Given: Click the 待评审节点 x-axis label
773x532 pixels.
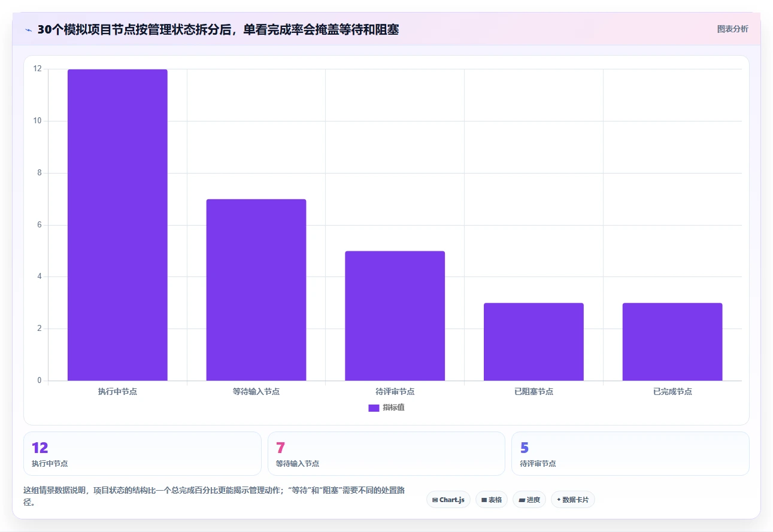Looking at the screenshot, I should [395, 391].
